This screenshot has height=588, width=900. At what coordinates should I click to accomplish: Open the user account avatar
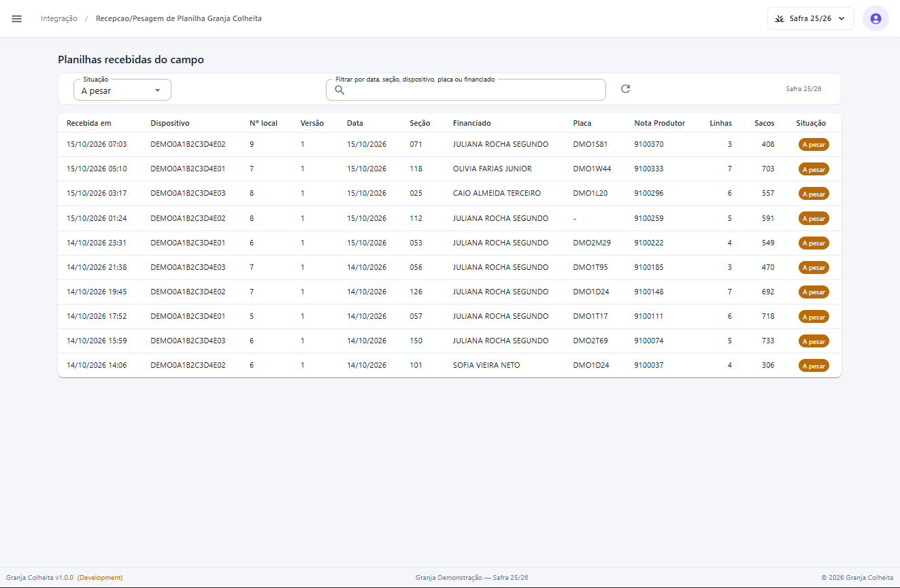pyautogui.click(x=876, y=18)
